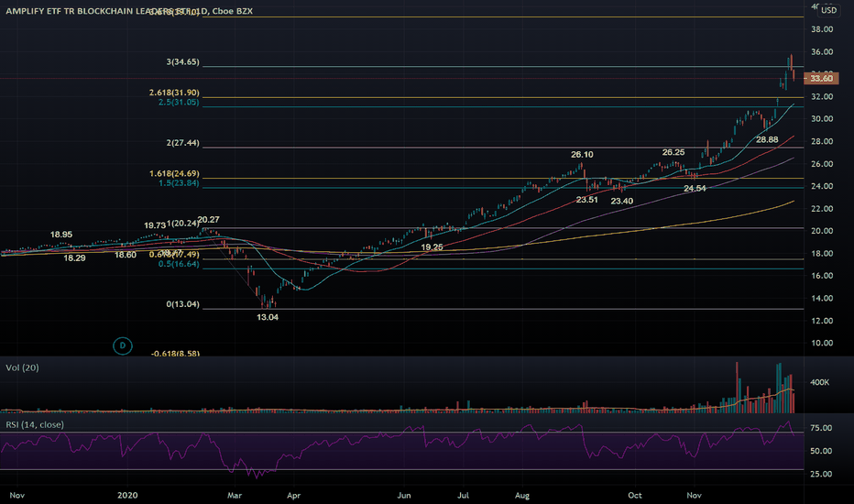Click the 400K volume scale label

click(820, 382)
